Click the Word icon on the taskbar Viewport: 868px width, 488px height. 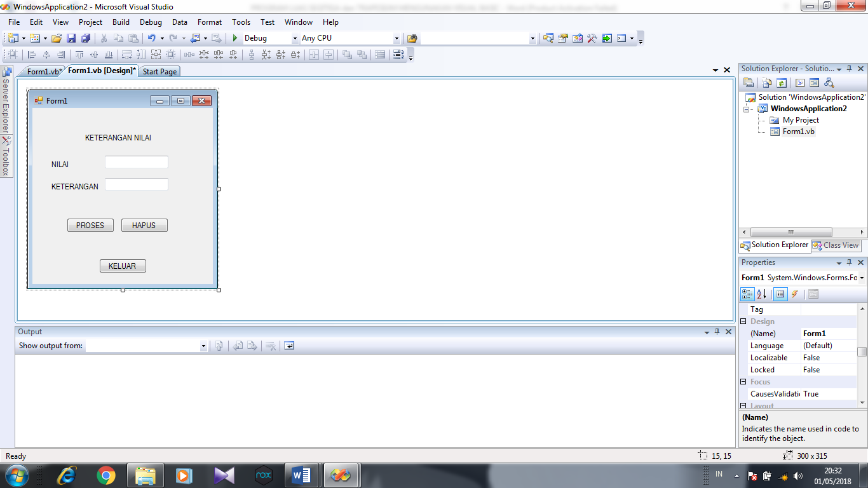click(301, 475)
